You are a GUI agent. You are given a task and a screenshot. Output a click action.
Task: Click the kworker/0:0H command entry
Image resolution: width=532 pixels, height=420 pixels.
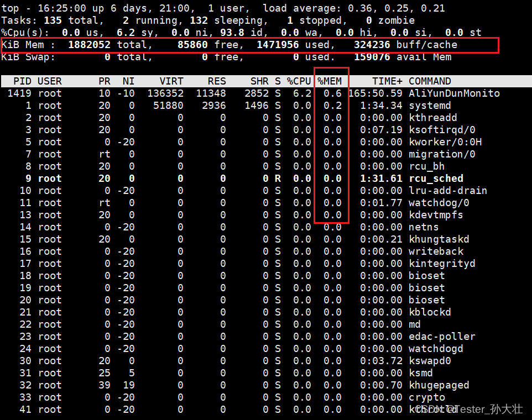tap(445, 142)
